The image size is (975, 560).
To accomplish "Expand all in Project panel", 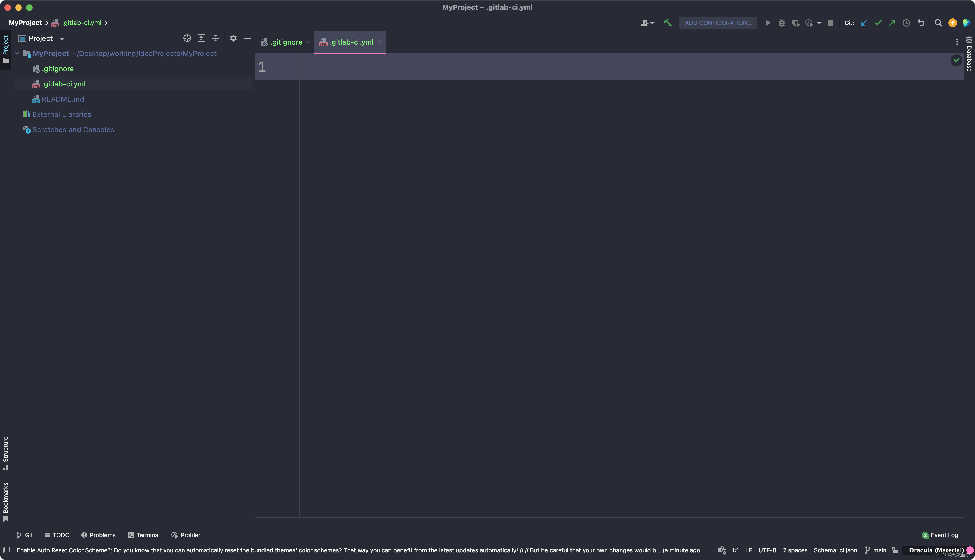I will click(x=201, y=38).
